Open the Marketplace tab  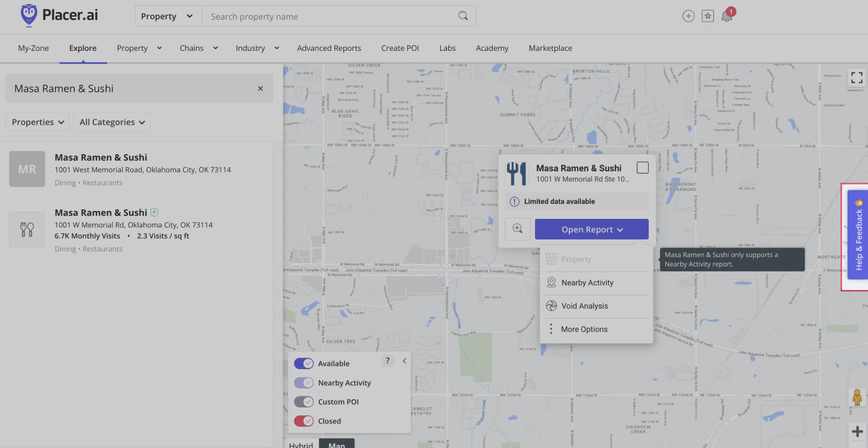[x=550, y=48]
